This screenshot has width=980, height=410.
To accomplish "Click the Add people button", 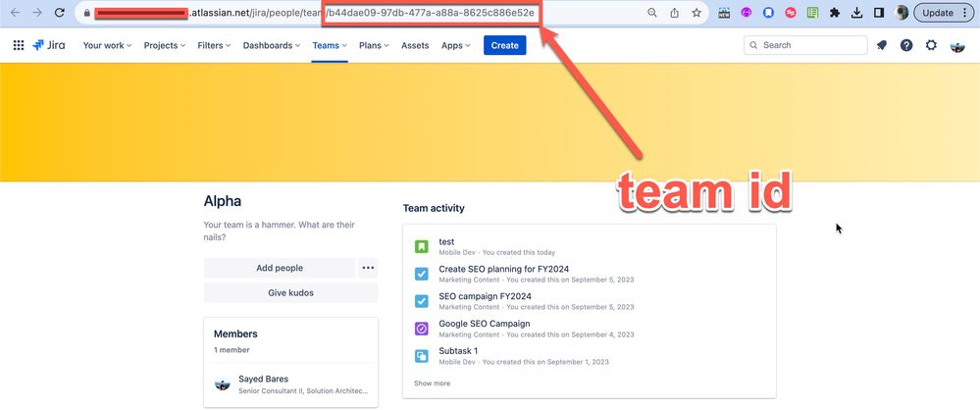I will (x=280, y=268).
